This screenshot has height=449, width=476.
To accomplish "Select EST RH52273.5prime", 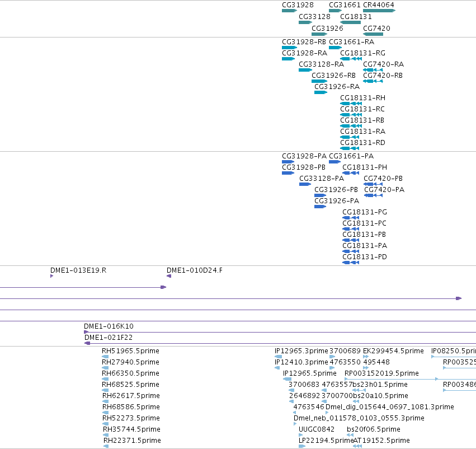I will click(x=106, y=424).
